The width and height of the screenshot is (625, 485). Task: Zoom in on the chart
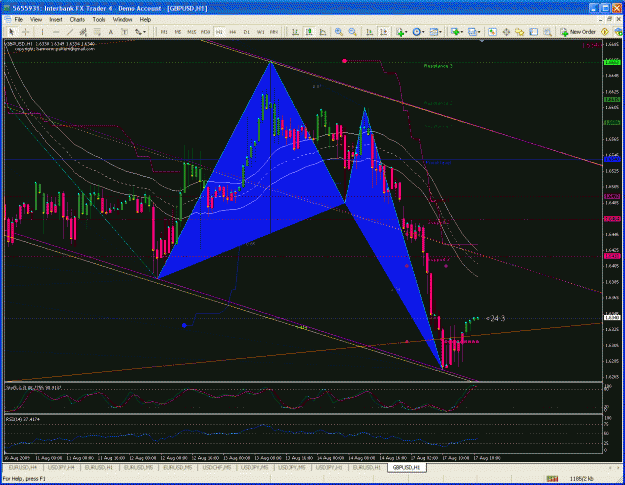pyautogui.click(x=339, y=32)
